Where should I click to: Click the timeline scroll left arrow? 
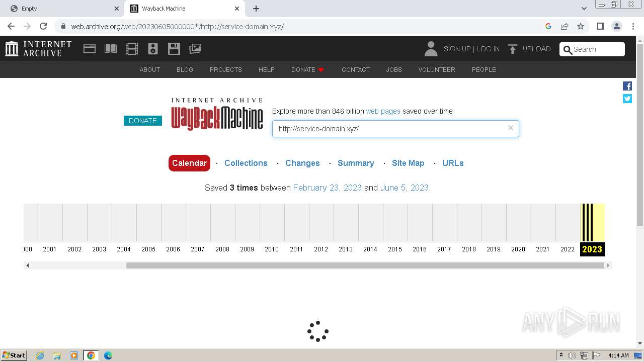point(28,265)
